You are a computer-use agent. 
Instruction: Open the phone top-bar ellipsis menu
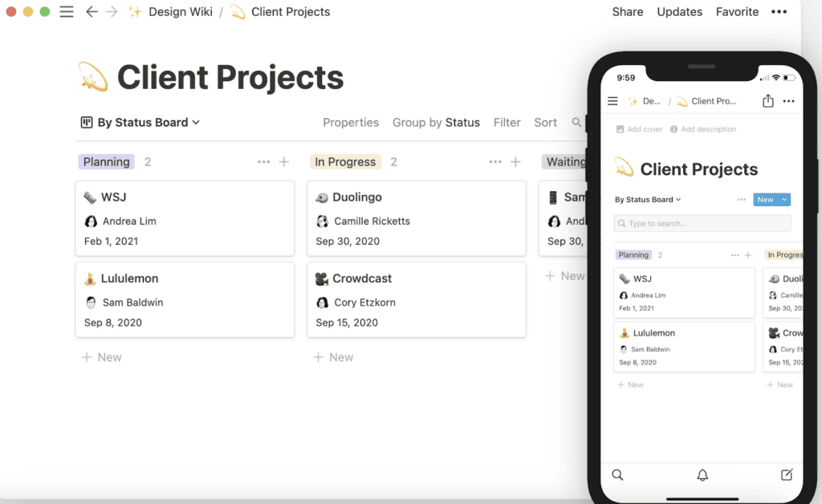[x=788, y=101]
